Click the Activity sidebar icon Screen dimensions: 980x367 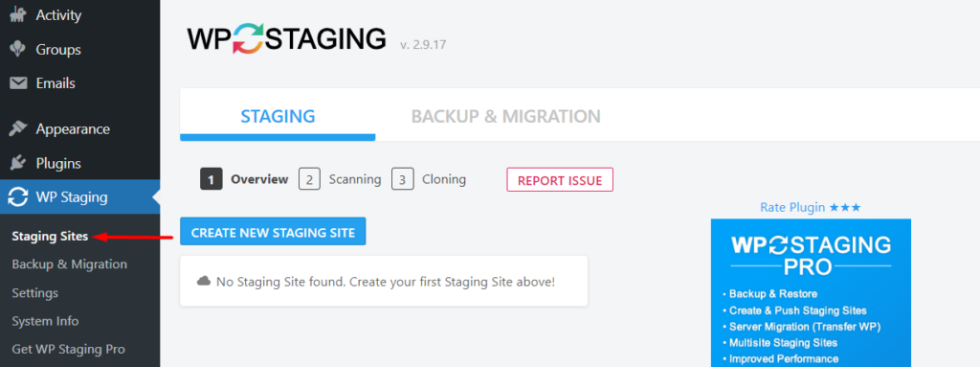18,14
